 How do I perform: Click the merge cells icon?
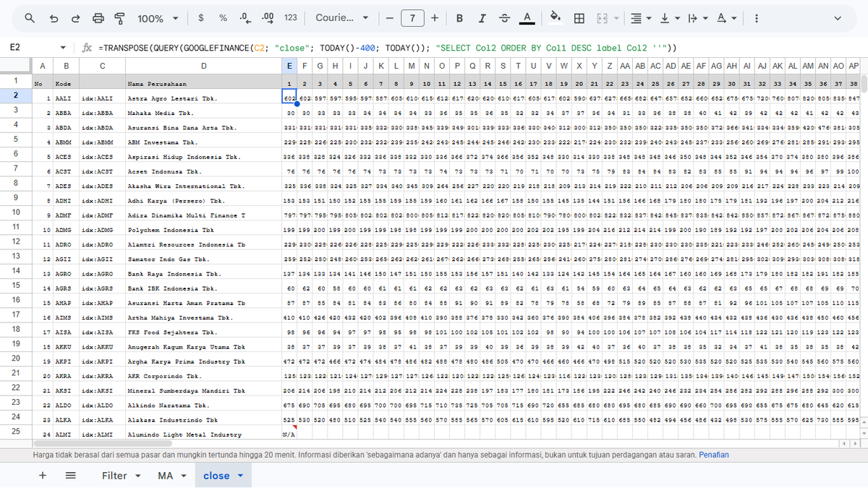[x=601, y=18]
